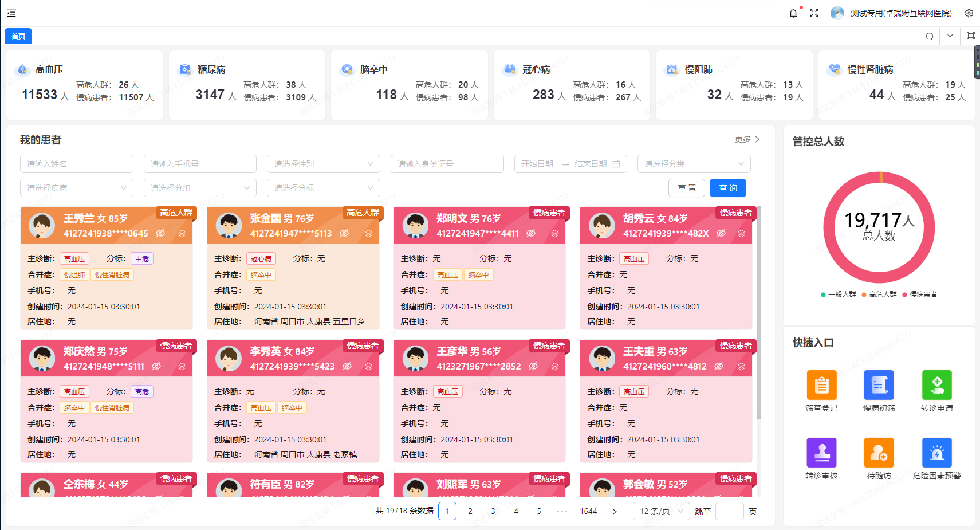This screenshot has height=530, width=980.
Task: Go to page 3
Action: click(x=493, y=511)
